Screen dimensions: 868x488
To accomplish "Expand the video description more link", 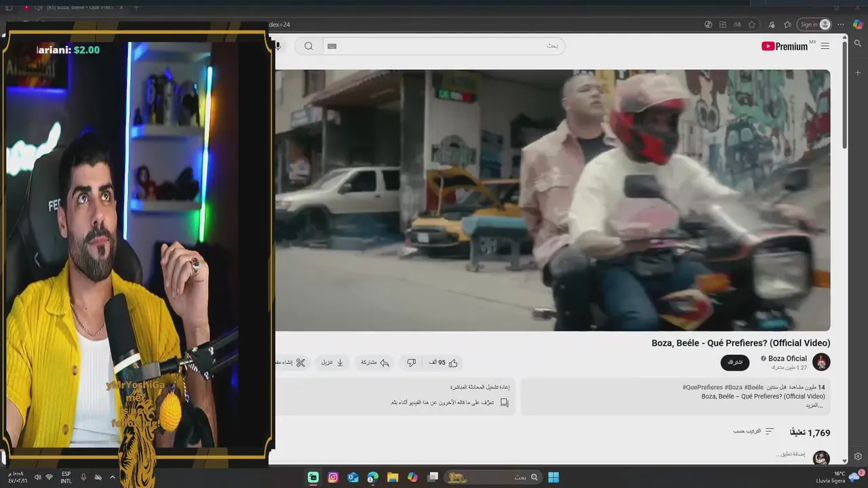I will click(814, 405).
